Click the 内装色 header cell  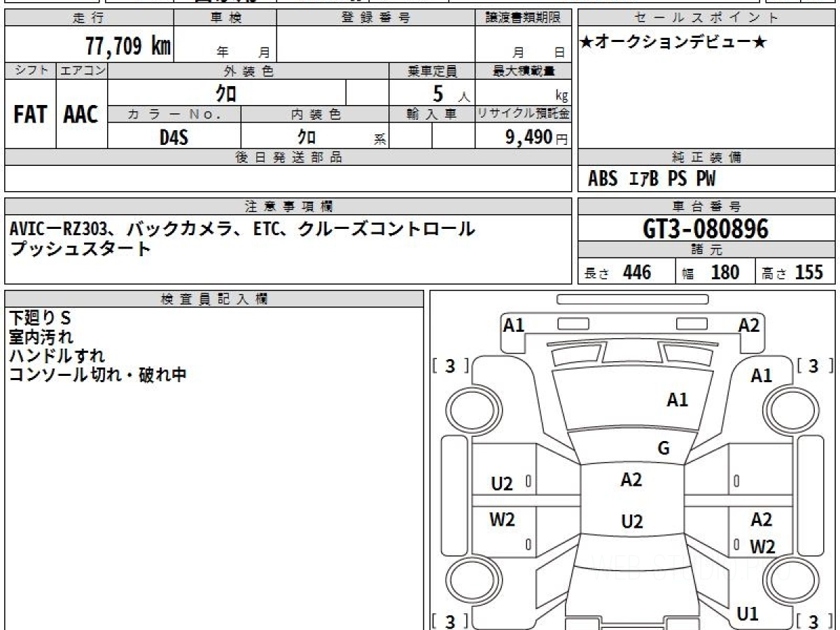click(314, 114)
